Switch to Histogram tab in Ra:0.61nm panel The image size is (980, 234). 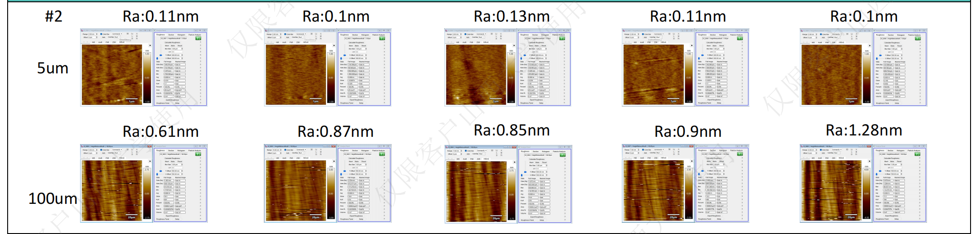[x=181, y=151]
